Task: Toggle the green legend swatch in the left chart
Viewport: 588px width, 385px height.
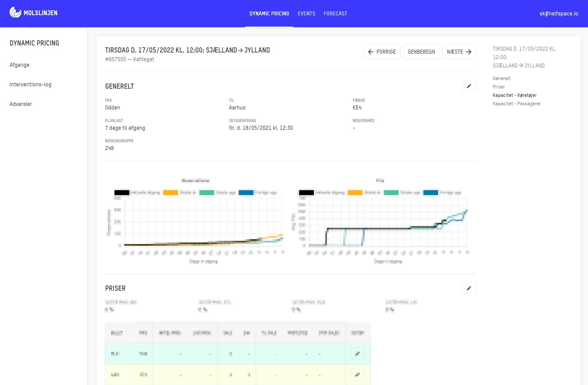Action: pos(206,192)
